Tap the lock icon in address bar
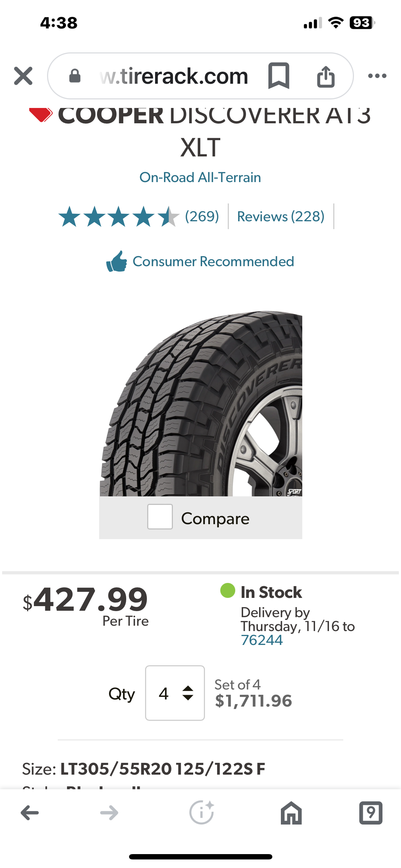Viewport: 401px width, 868px height. (x=75, y=76)
